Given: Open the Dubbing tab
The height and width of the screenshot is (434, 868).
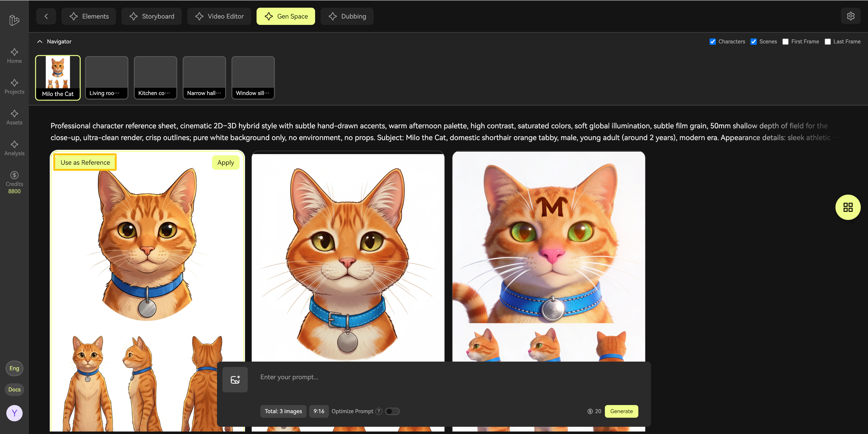Looking at the screenshot, I should [347, 16].
